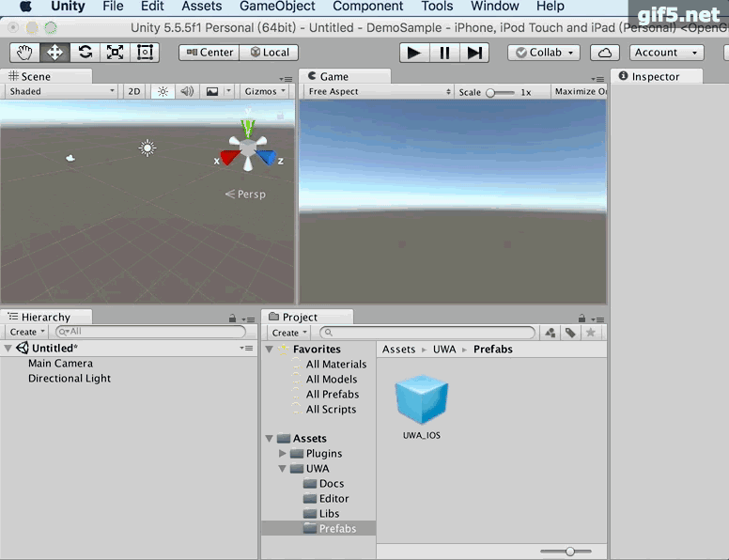Open the GameObject menu
Image resolution: width=729 pixels, height=560 pixels.
point(277,7)
